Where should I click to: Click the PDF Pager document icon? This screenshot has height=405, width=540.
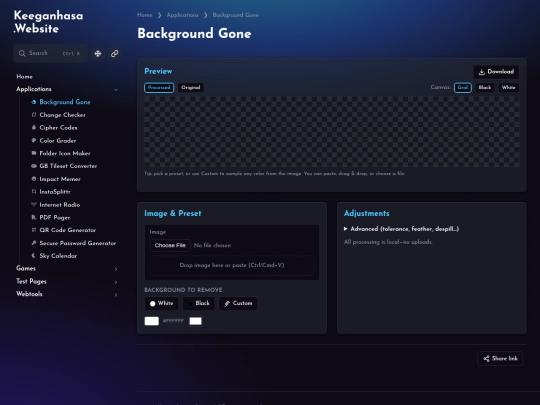click(x=34, y=217)
